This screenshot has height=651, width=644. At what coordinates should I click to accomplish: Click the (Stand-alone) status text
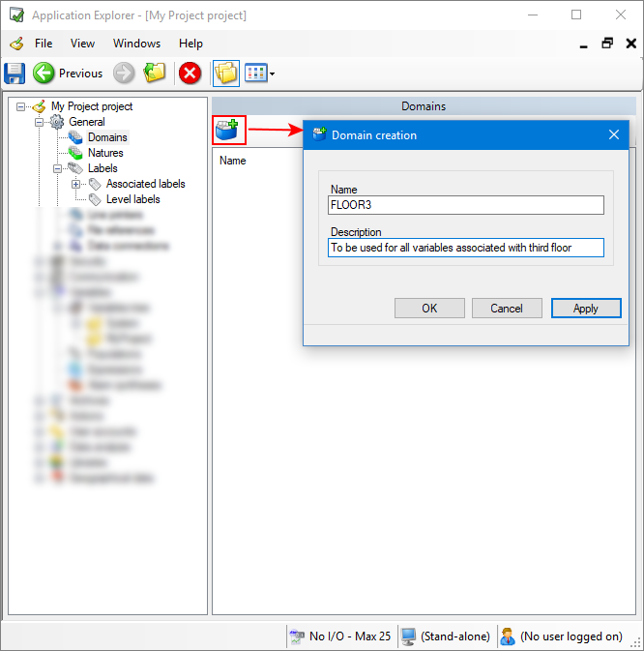[x=455, y=636]
